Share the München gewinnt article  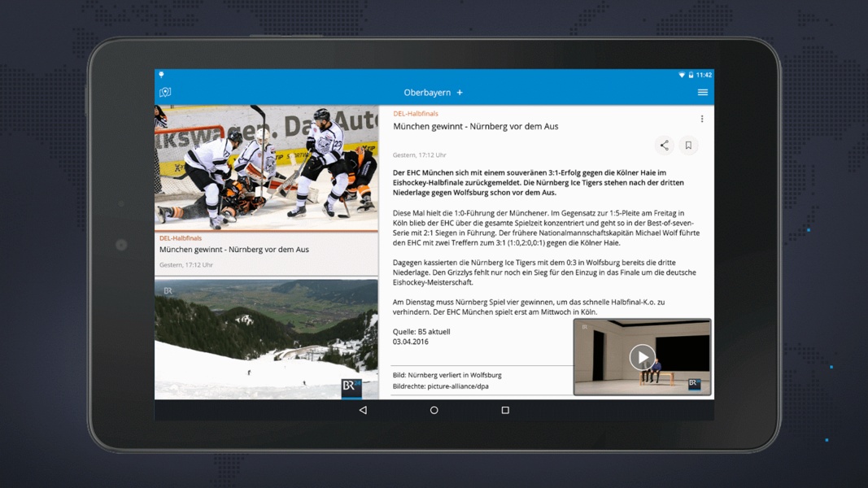[x=665, y=145]
